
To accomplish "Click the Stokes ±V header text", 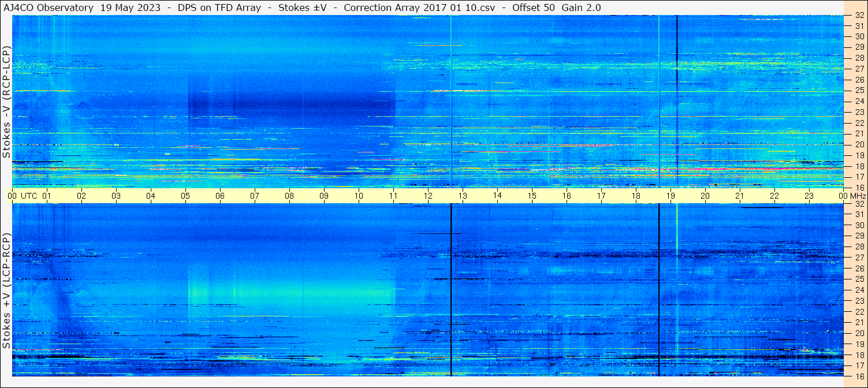I will [303, 8].
